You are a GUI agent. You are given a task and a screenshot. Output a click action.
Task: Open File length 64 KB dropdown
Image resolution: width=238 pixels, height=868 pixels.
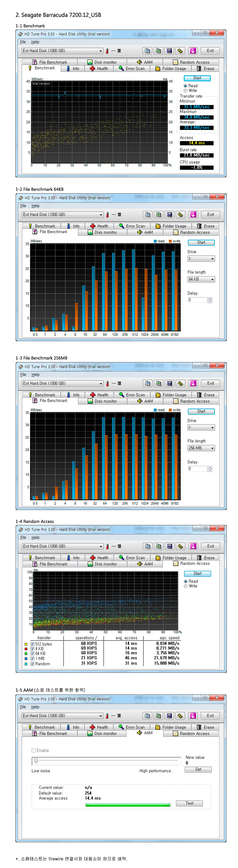201,279
